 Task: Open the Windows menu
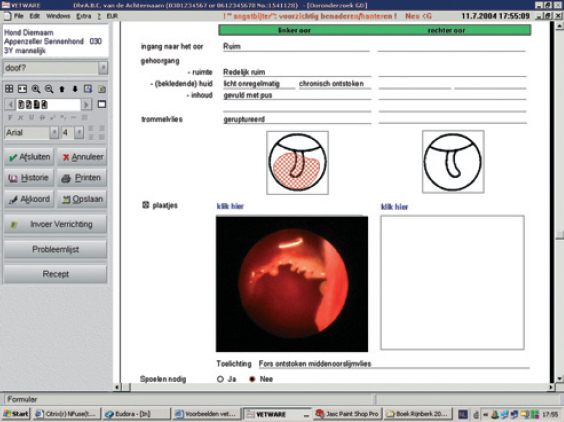click(x=58, y=16)
